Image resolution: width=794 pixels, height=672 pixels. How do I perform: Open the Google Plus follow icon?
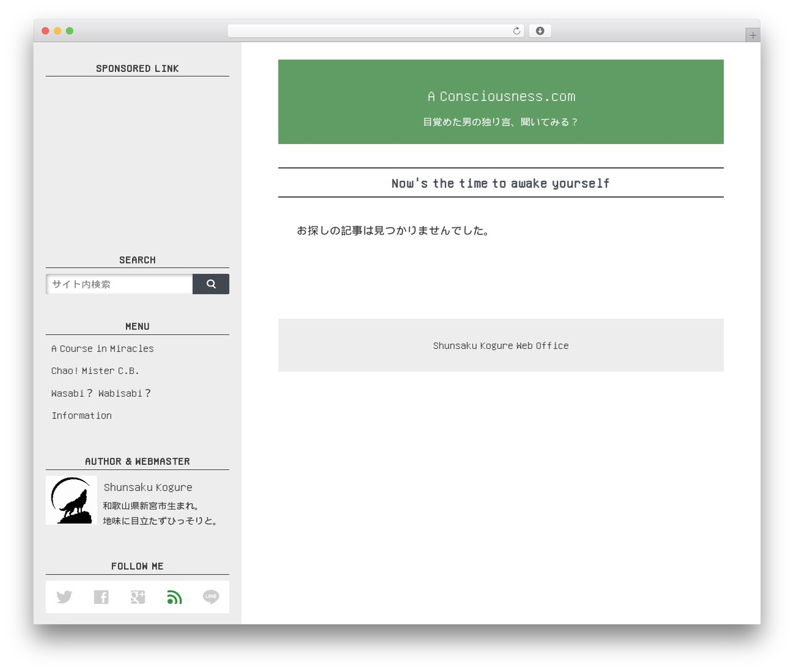point(138,597)
